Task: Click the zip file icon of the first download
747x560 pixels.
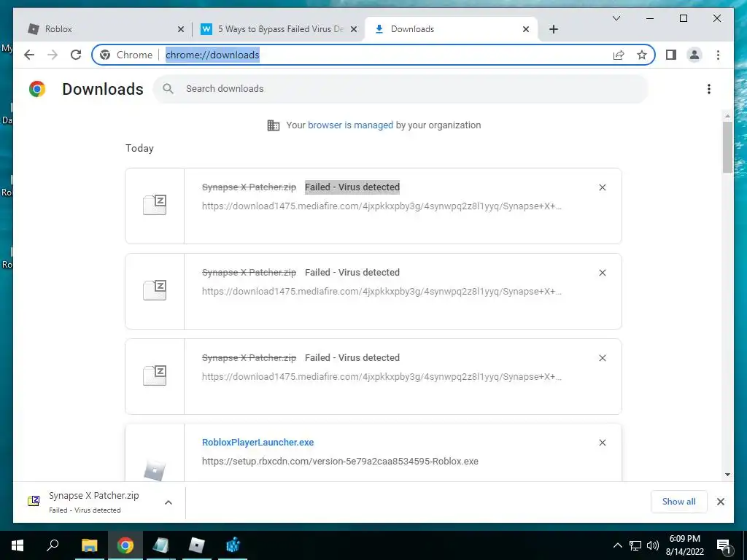Action: (155, 205)
